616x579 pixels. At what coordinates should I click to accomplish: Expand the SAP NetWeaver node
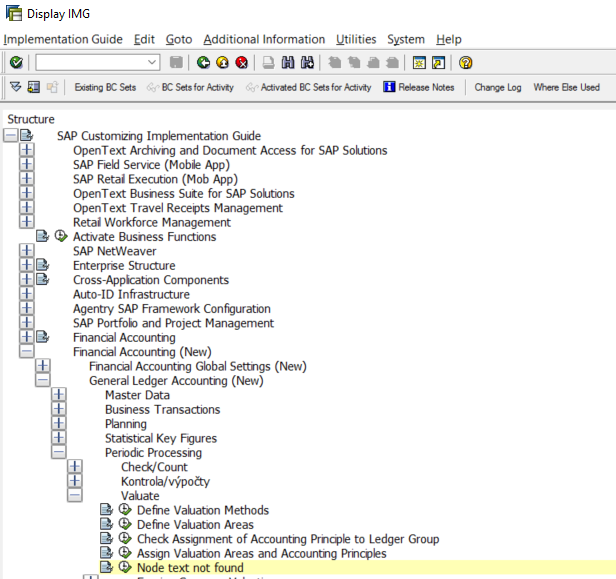click(27, 251)
